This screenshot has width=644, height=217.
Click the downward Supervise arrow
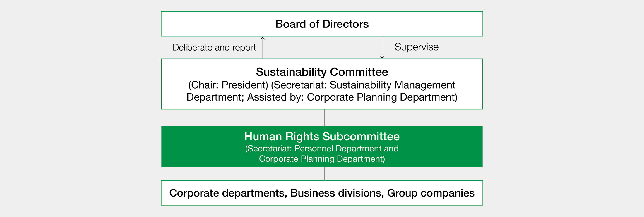tap(382, 47)
